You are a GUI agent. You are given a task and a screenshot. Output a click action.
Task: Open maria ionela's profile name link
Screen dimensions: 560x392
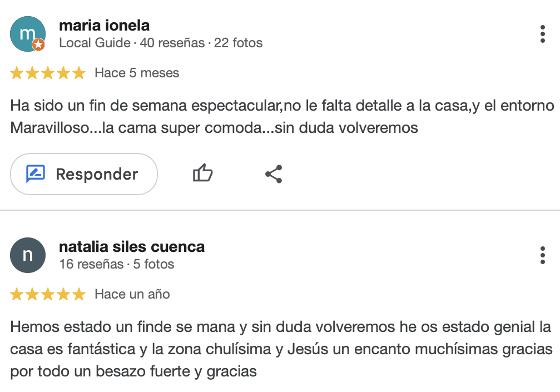[x=104, y=26]
